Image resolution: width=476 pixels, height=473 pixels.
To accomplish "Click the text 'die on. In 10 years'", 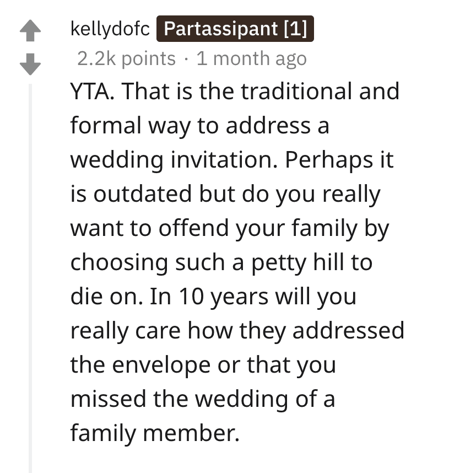I will point(169,297).
